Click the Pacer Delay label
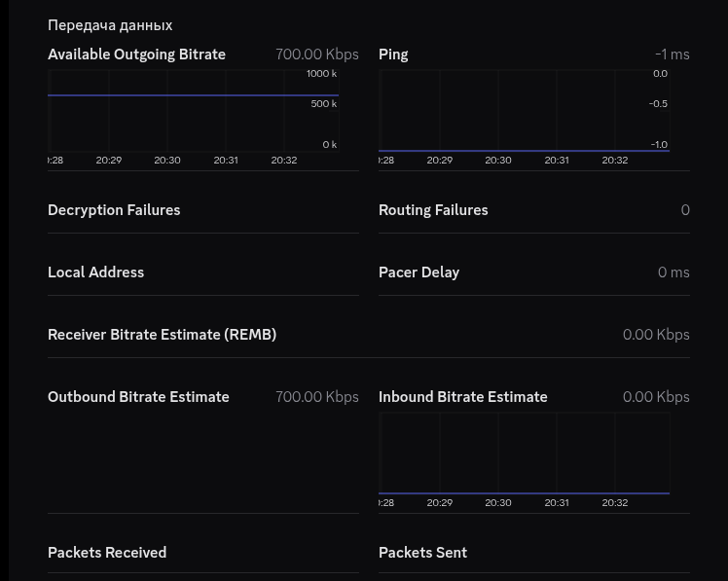The width and height of the screenshot is (728, 581). click(419, 272)
